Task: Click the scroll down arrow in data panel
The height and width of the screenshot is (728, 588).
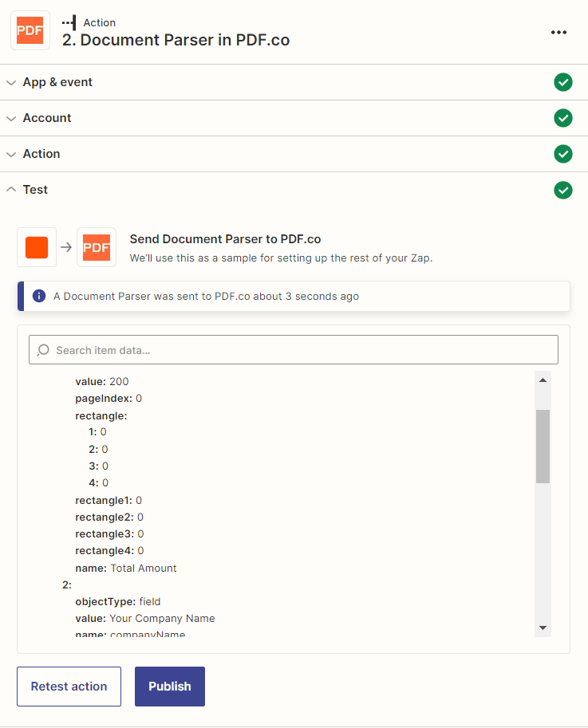Action: [543, 628]
